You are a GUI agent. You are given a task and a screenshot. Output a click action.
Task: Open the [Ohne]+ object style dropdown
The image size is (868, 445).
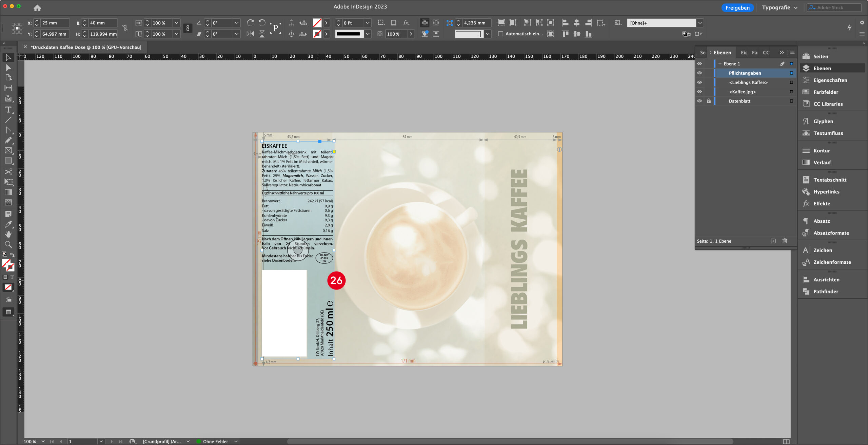[700, 23]
